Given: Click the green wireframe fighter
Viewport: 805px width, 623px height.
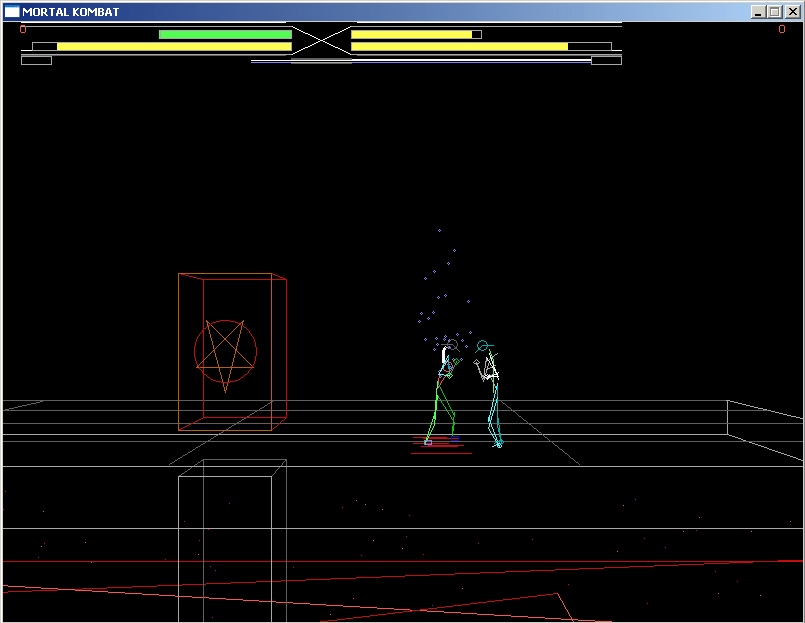Looking at the screenshot, I should point(442,394).
